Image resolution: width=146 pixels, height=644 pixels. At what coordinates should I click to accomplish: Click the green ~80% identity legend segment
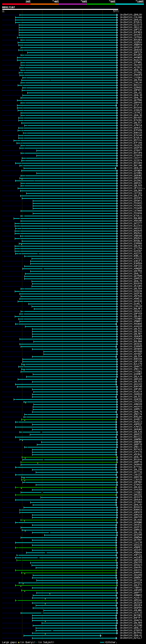point(101,4)
